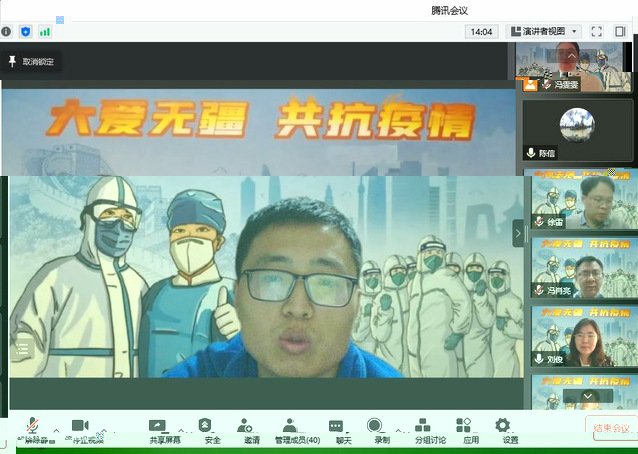Open 管理成员(40) members panel
Image resolution: width=638 pixels, height=454 pixels.
(x=297, y=432)
